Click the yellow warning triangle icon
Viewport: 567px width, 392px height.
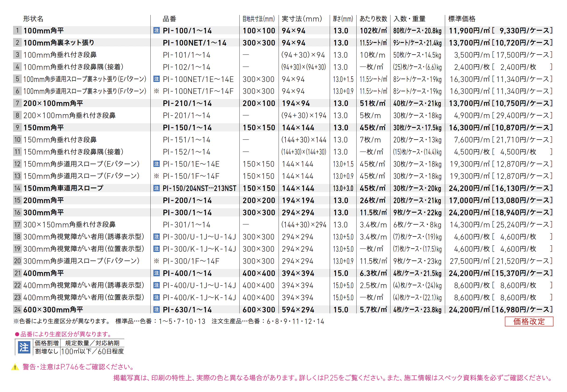pyautogui.click(x=15, y=367)
